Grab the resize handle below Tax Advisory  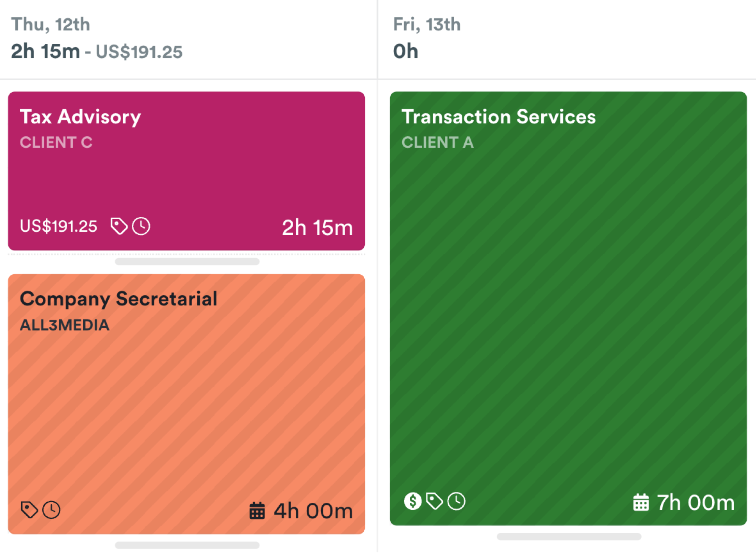tap(187, 262)
